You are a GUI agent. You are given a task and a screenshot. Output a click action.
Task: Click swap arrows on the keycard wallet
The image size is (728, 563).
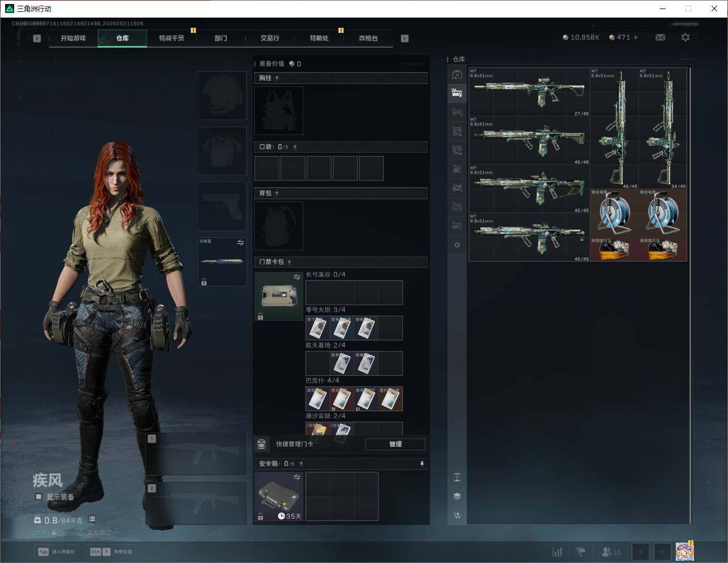(x=297, y=277)
